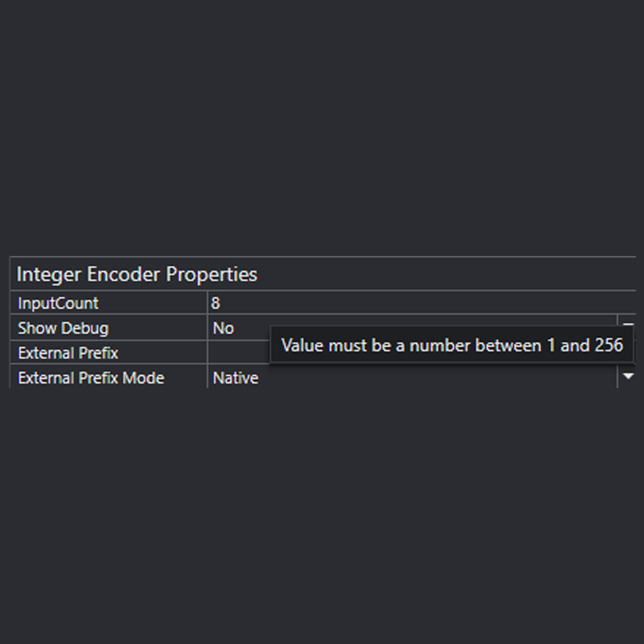Expand the External Prefix Mode dropdown arrow
The image size is (644, 644).
(x=628, y=376)
